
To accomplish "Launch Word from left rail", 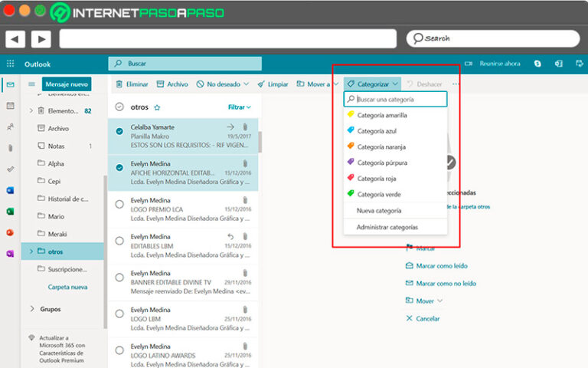I will [10, 190].
